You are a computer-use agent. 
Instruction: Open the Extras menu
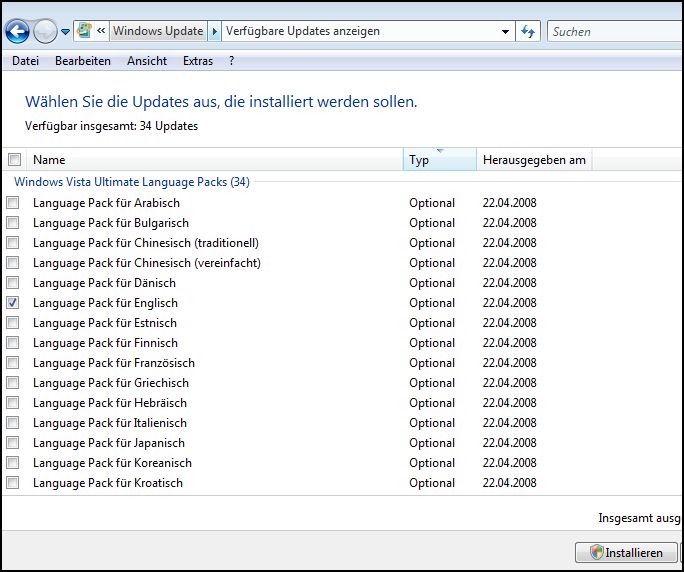coord(198,61)
